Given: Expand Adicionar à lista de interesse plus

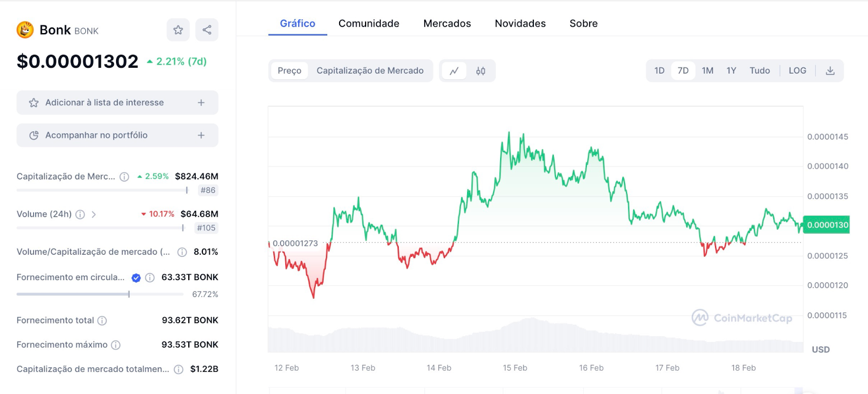Looking at the screenshot, I should 201,102.
